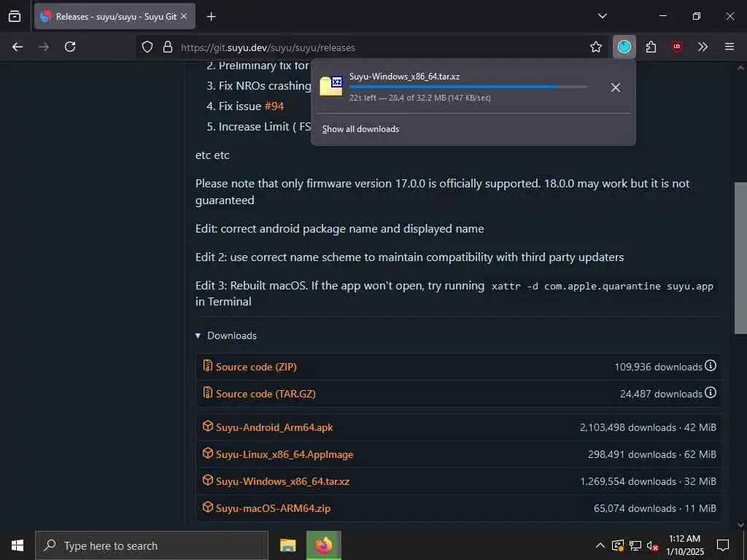Click package icon next to Suyu-Linux AppImage

(208, 453)
